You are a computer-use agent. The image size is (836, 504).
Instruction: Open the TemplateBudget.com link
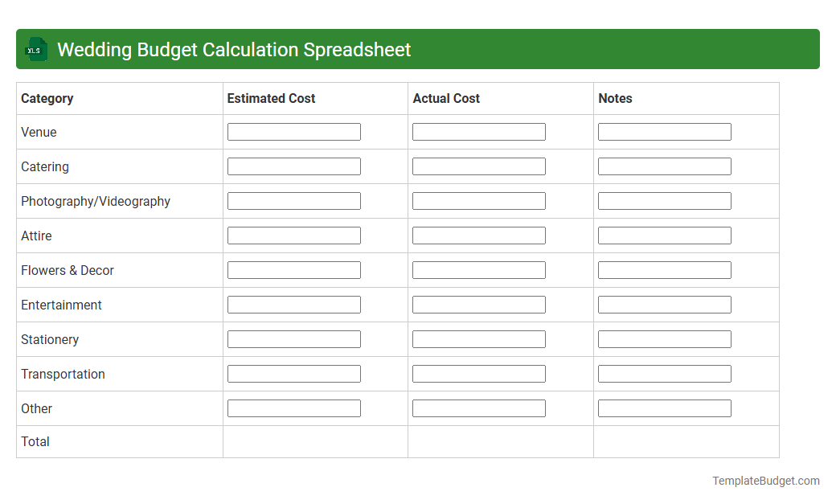click(x=765, y=480)
